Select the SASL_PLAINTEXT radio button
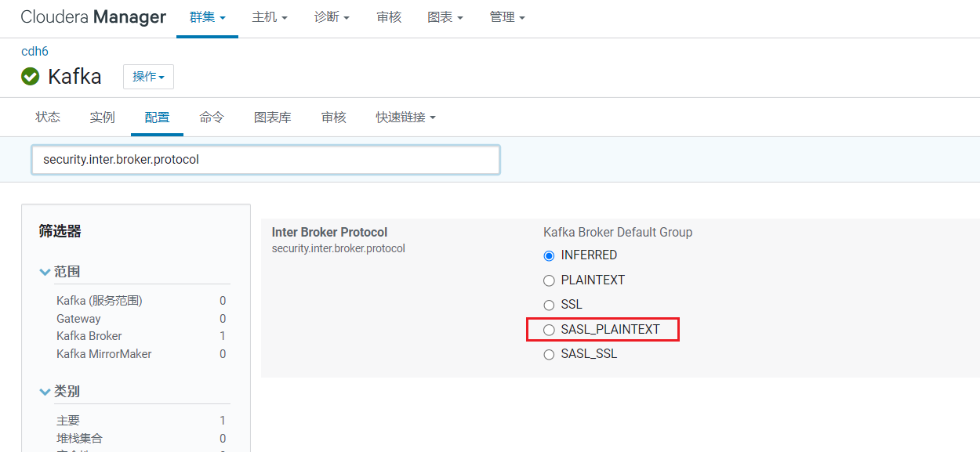Screen dimensions: 980x452 (549, 330)
